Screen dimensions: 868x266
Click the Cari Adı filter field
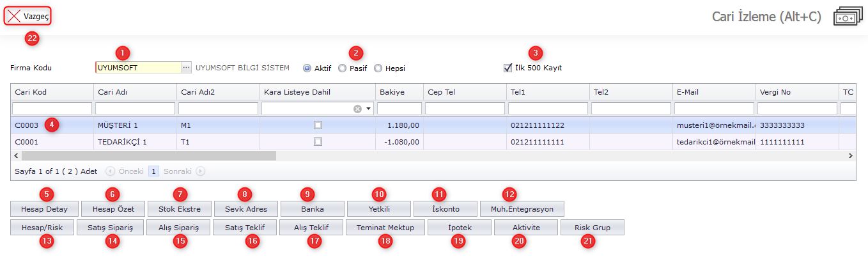pos(135,109)
